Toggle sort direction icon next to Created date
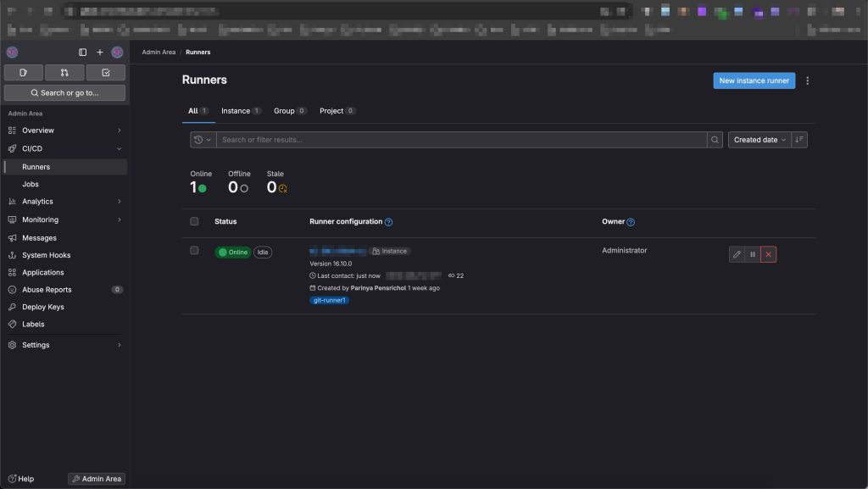This screenshot has height=489, width=868. click(x=799, y=140)
